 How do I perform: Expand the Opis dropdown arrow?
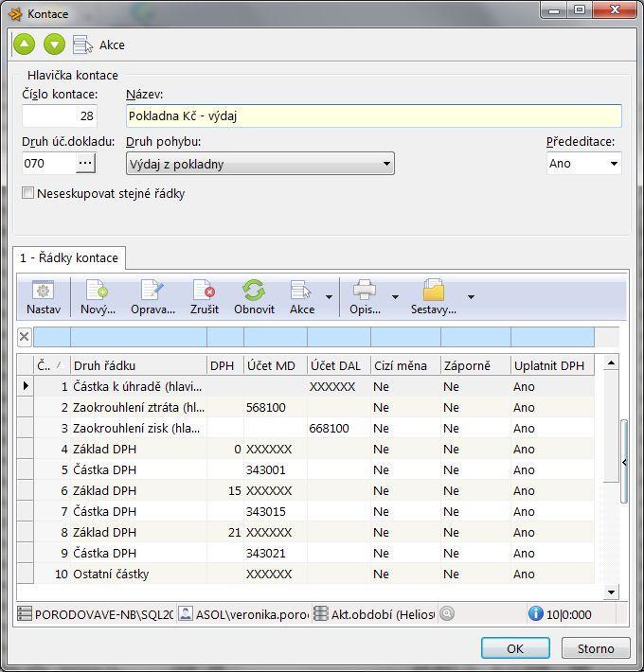[395, 297]
